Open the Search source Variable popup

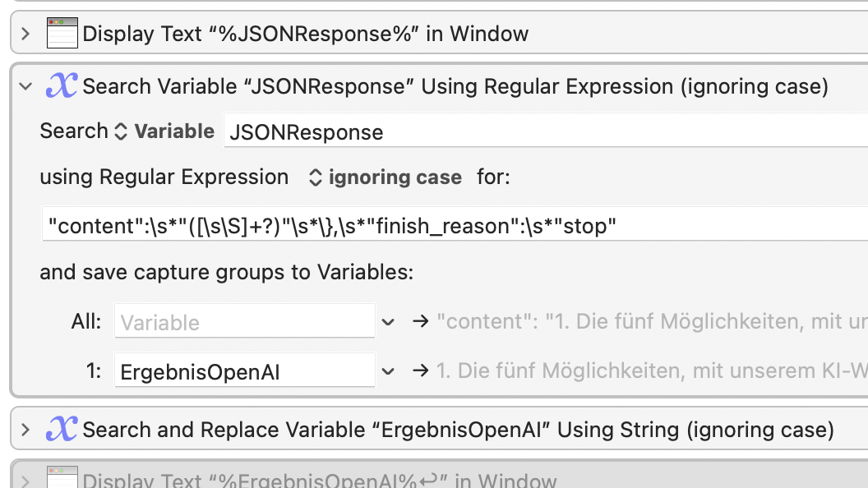coord(164,131)
